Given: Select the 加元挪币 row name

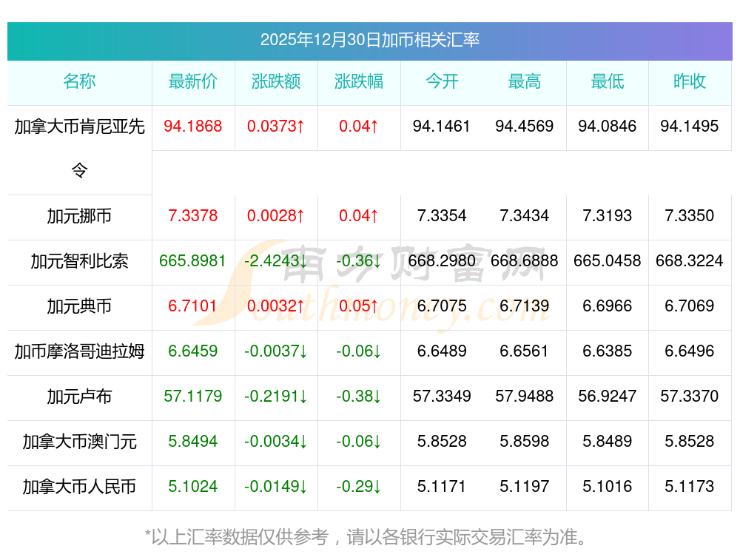Looking at the screenshot, I should click(x=79, y=216).
